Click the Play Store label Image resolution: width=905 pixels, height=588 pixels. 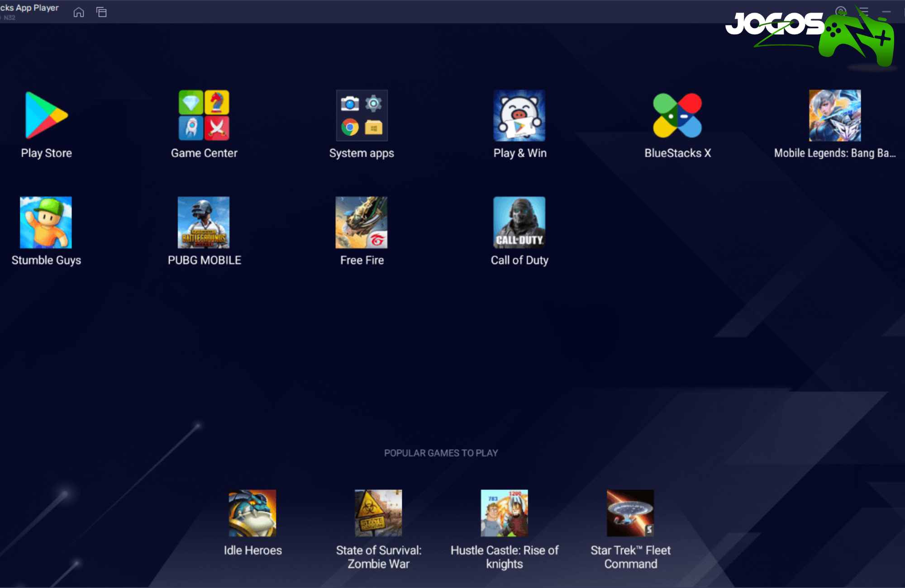coord(46,153)
